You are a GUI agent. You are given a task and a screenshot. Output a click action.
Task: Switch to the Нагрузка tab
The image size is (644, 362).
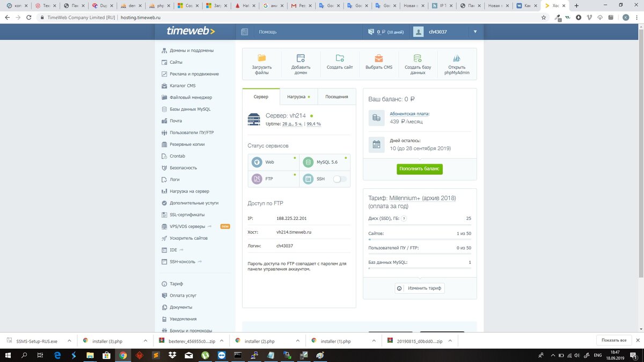pos(299,97)
